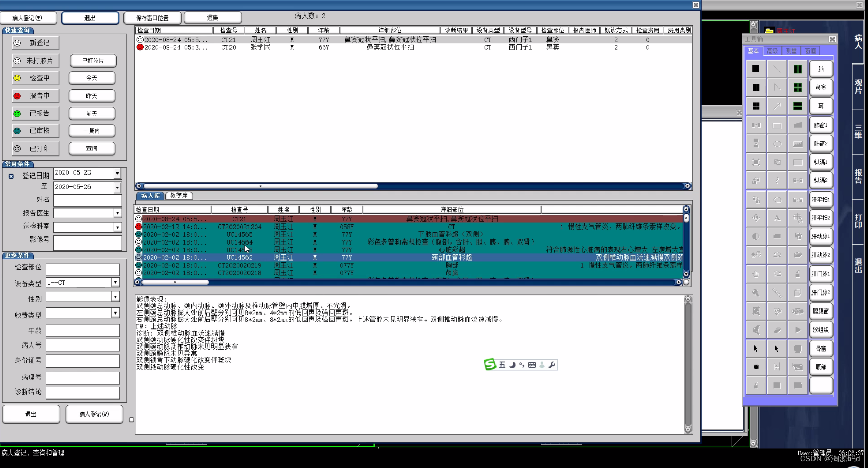The image size is (868, 468).
Task: Apply the 肺窗1 window preset
Action: point(821,125)
